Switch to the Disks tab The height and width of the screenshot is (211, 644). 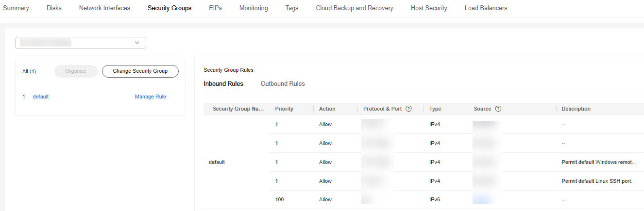click(x=54, y=8)
